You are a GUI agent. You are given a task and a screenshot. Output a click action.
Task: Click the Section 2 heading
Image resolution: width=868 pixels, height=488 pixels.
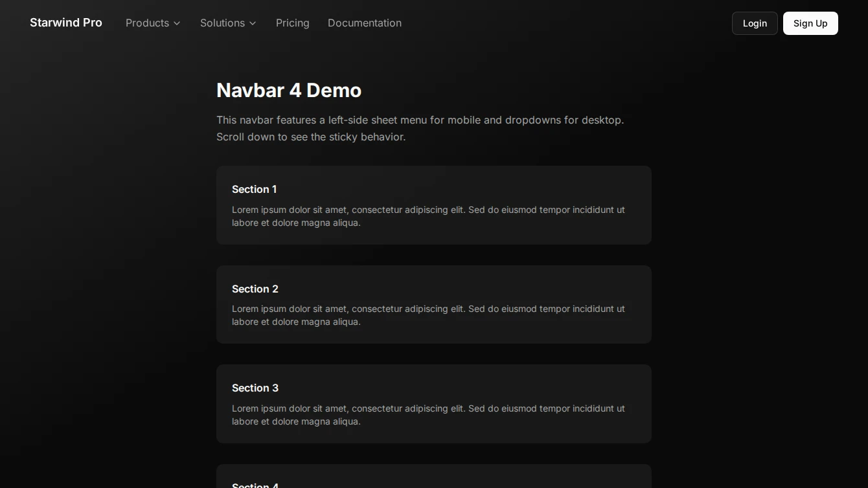click(x=255, y=289)
